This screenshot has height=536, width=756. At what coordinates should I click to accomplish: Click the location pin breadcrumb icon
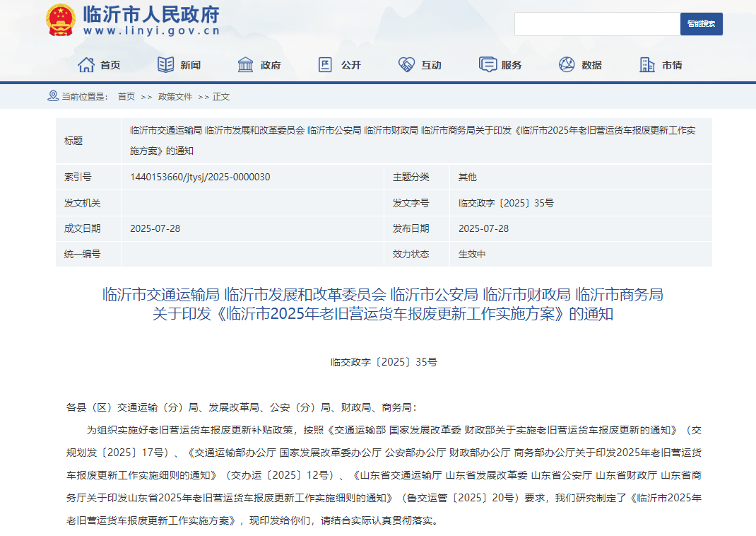coord(52,96)
